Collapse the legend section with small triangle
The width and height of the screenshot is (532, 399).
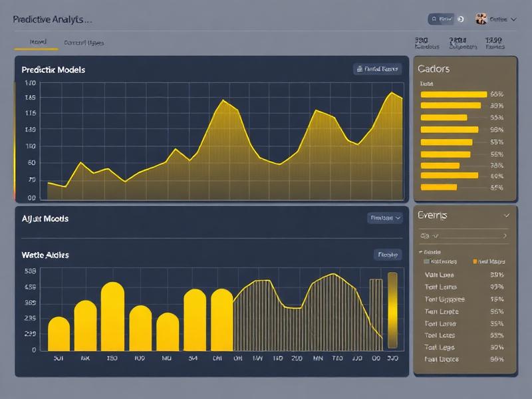420,252
